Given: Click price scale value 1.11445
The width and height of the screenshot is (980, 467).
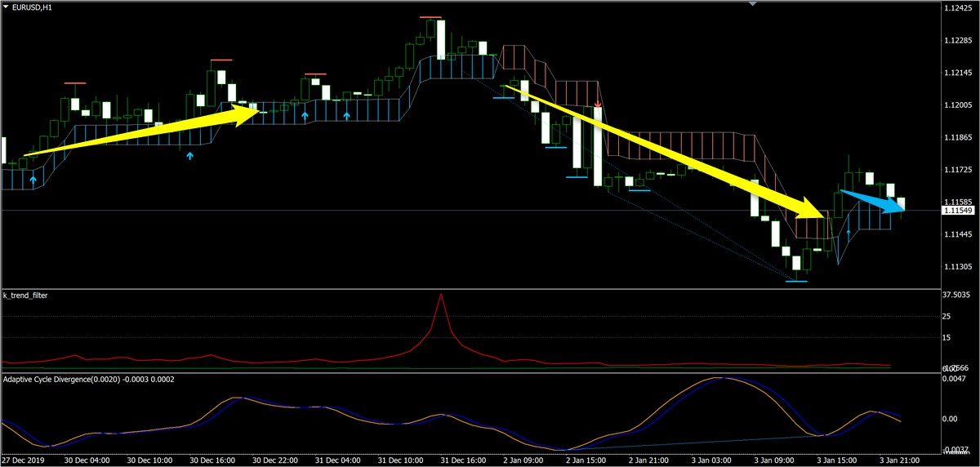Looking at the screenshot, I should click(956, 233).
